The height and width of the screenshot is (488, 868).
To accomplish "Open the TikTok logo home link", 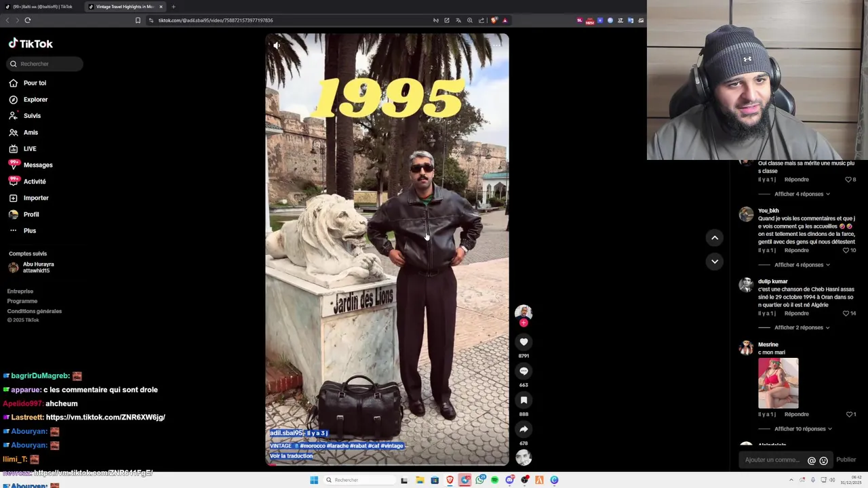I will tap(31, 43).
